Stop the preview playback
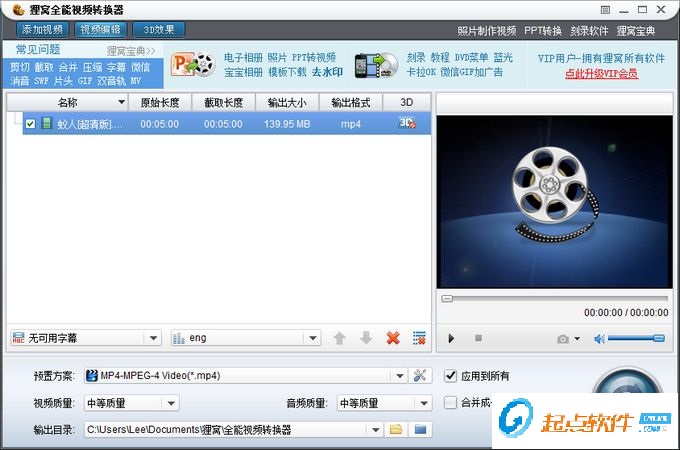 tap(478, 338)
